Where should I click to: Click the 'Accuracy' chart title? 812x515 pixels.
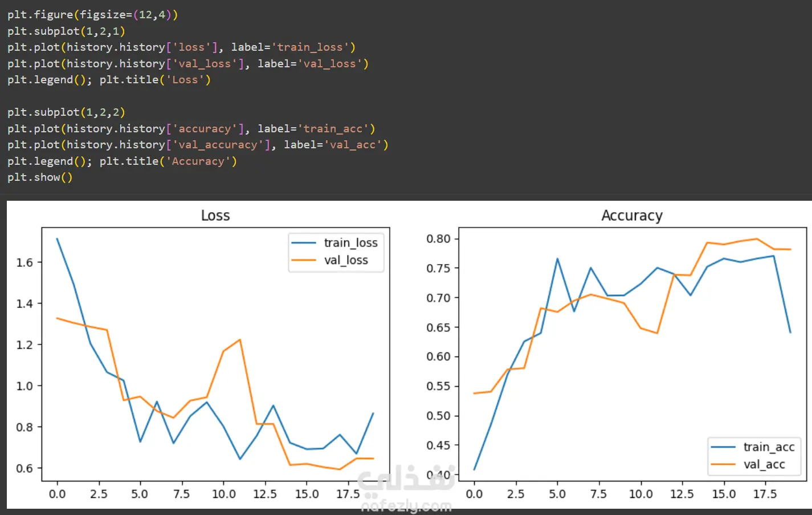pyautogui.click(x=632, y=216)
